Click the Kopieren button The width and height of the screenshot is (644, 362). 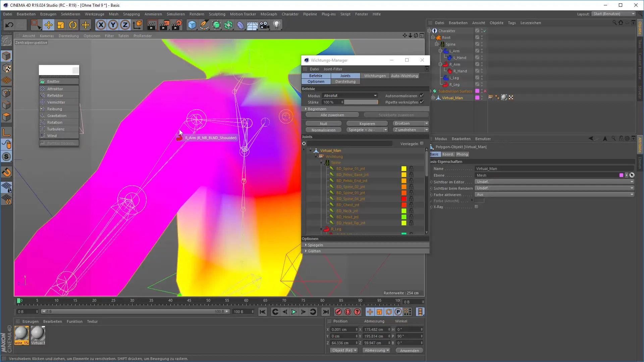(367, 123)
